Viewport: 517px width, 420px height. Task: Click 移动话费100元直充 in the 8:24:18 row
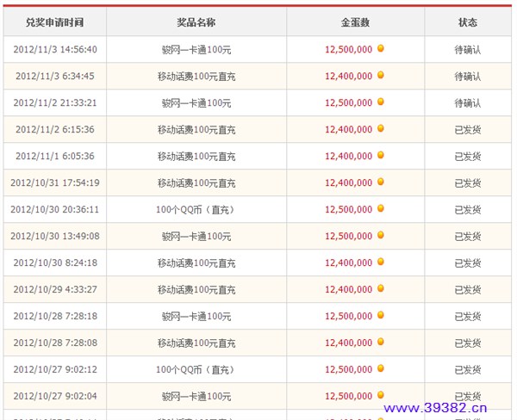(x=196, y=263)
